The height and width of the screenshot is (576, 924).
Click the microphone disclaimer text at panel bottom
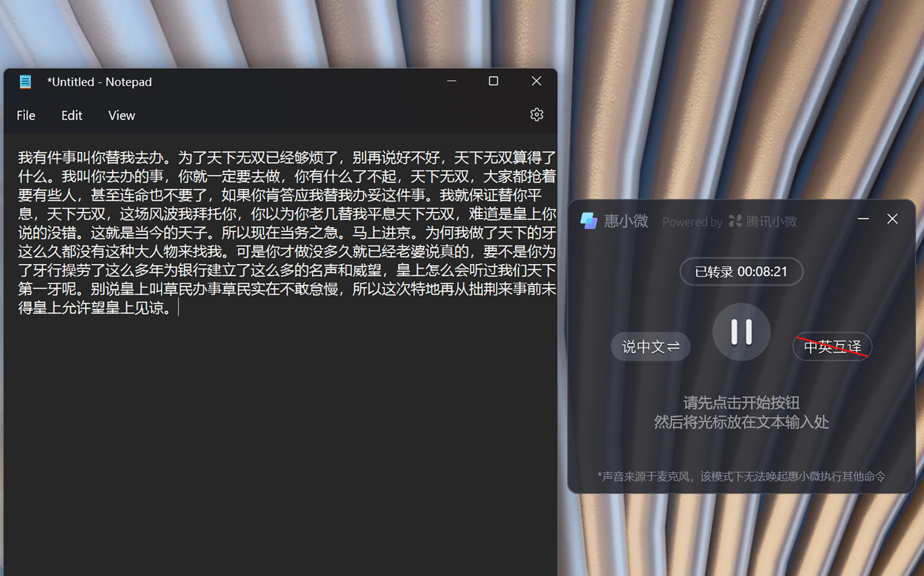pos(742,476)
